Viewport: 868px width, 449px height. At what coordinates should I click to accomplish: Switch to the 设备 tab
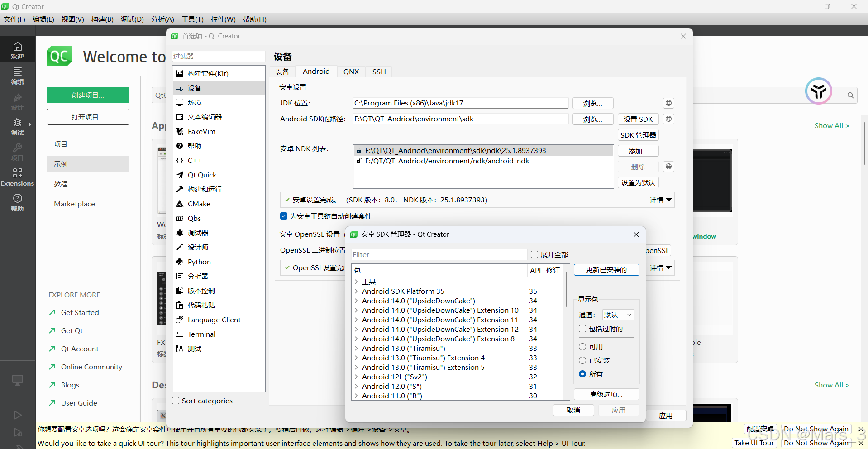coord(282,72)
